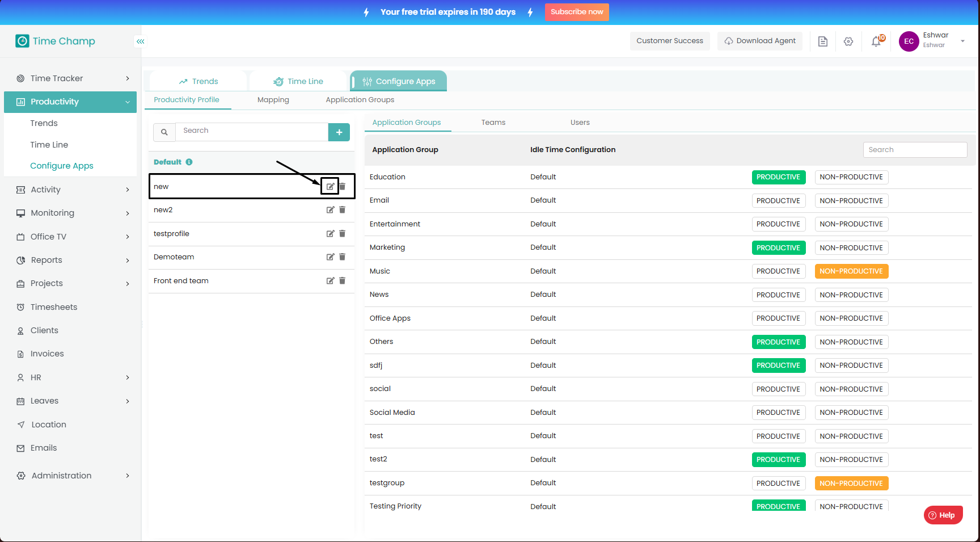Edit the 'testprofile' profile
This screenshot has width=980, height=542.
[330, 234]
